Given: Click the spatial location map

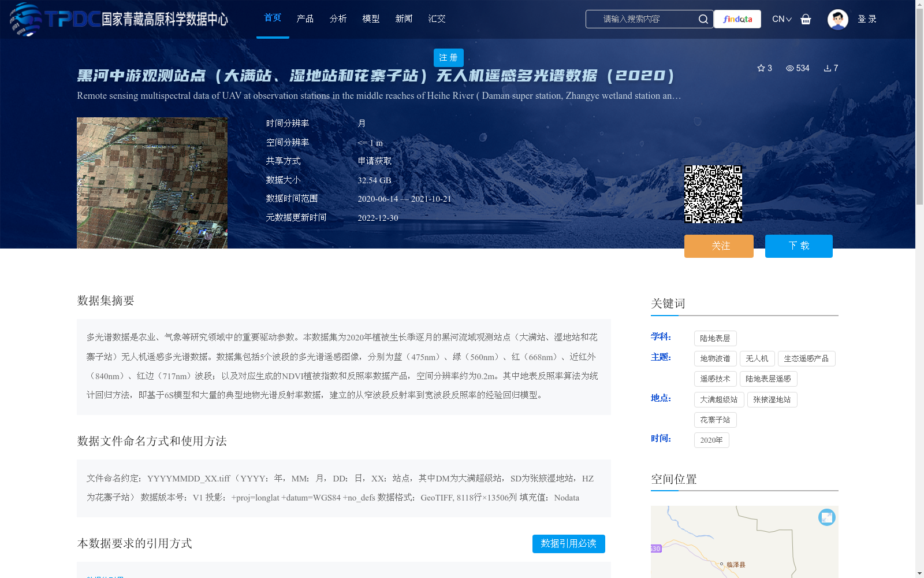Looking at the screenshot, I should 744,542.
